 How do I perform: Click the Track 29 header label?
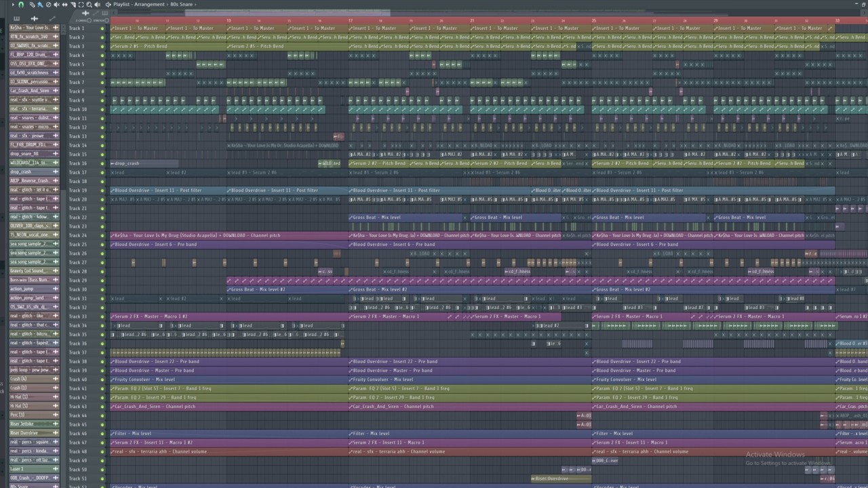tap(78, 280)
